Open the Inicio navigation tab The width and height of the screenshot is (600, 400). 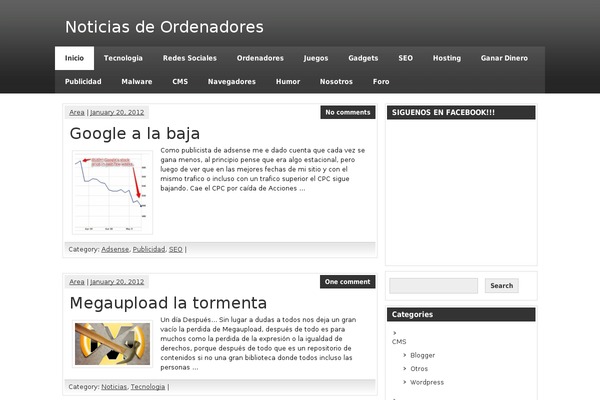tap(74, 58)
